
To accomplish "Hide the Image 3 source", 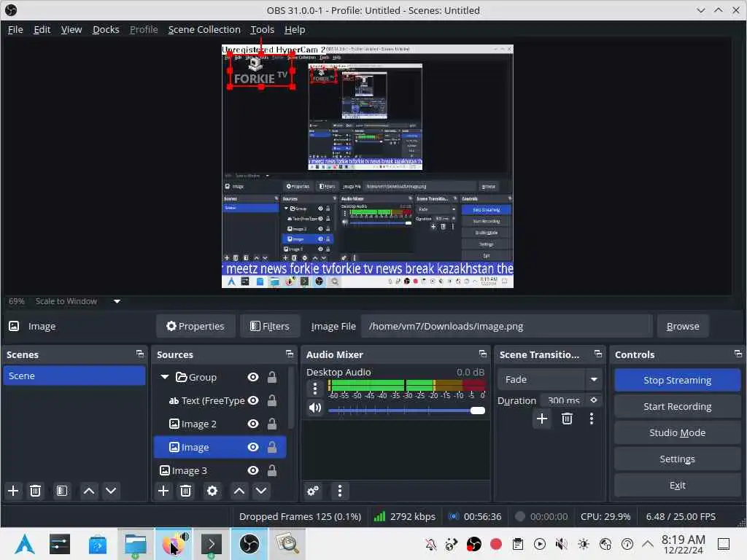I will [253, 470].
